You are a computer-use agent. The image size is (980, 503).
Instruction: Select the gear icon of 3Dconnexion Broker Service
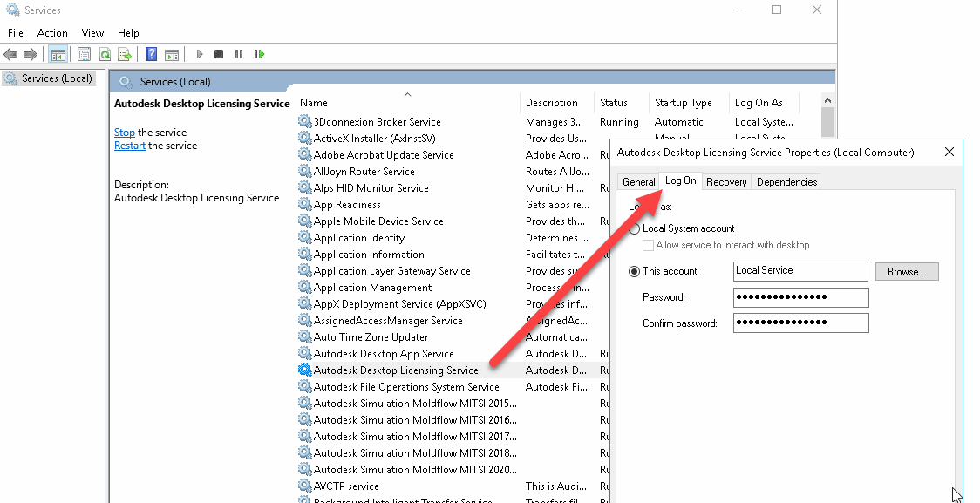(304, 121)
